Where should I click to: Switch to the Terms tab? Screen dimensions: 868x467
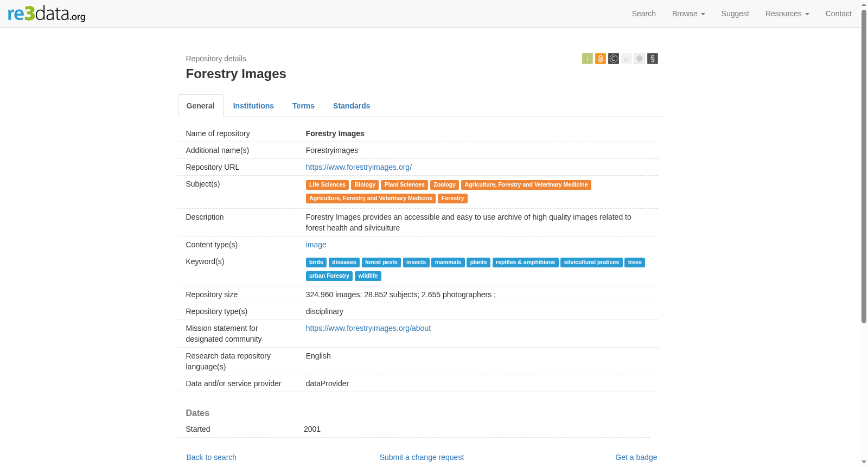[303, 106]
